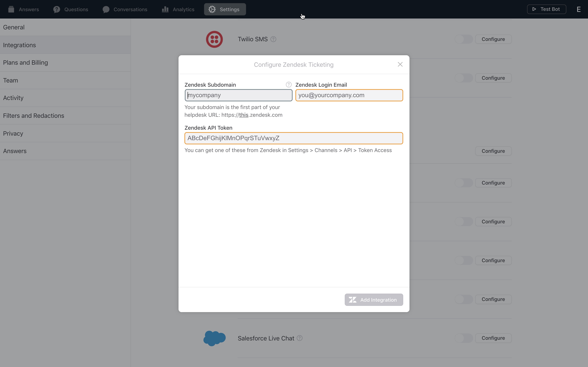Open the Analytics tab
588x367 pixels.
pos(178,9)
